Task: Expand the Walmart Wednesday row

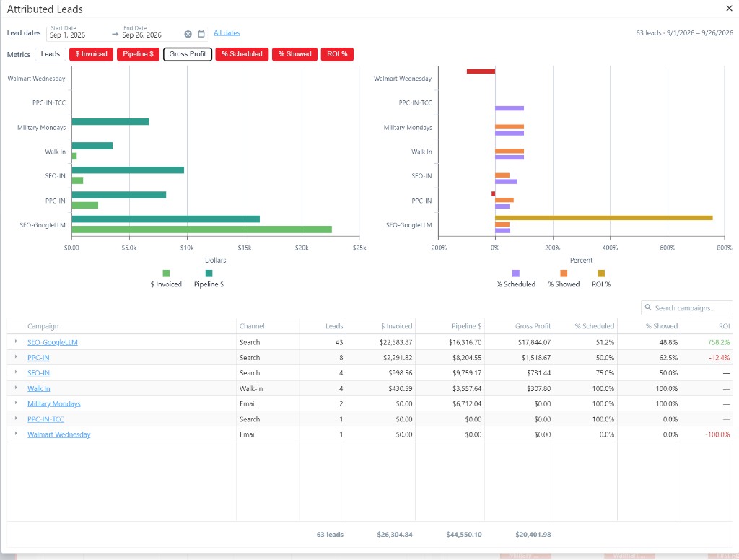Action: tap(16, 434)
